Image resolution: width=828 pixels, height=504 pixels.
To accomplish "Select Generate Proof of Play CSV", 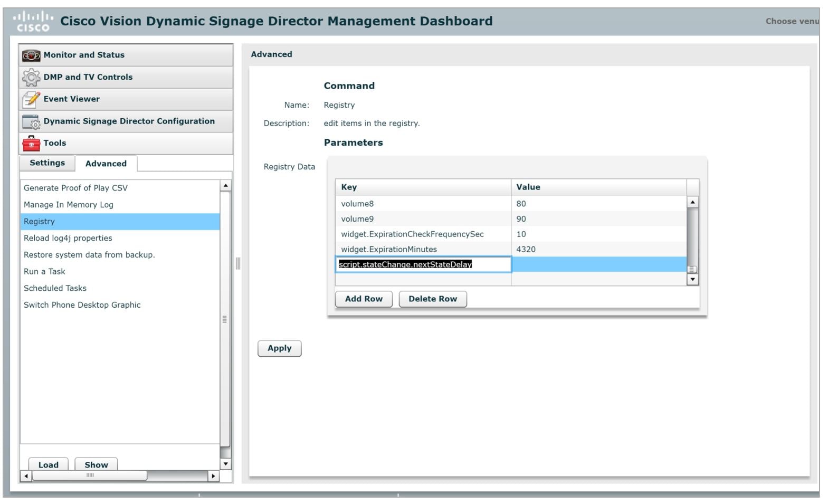I will point(120,188).
